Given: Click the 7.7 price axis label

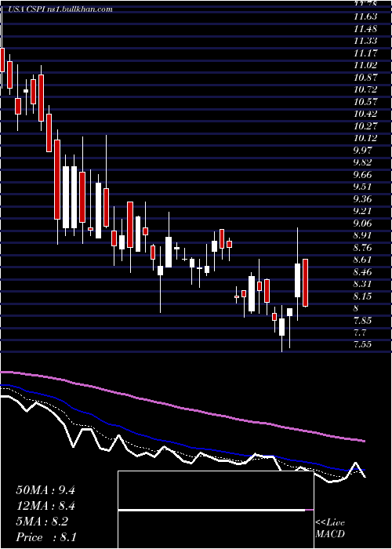Looking at the screenshot, I should [x=361, y=333].
